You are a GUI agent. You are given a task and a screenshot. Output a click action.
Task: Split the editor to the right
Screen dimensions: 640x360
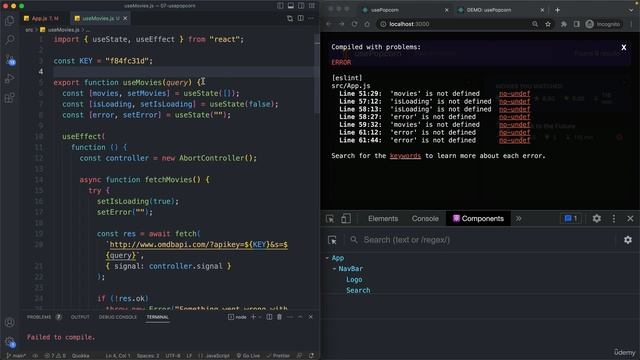300,18
